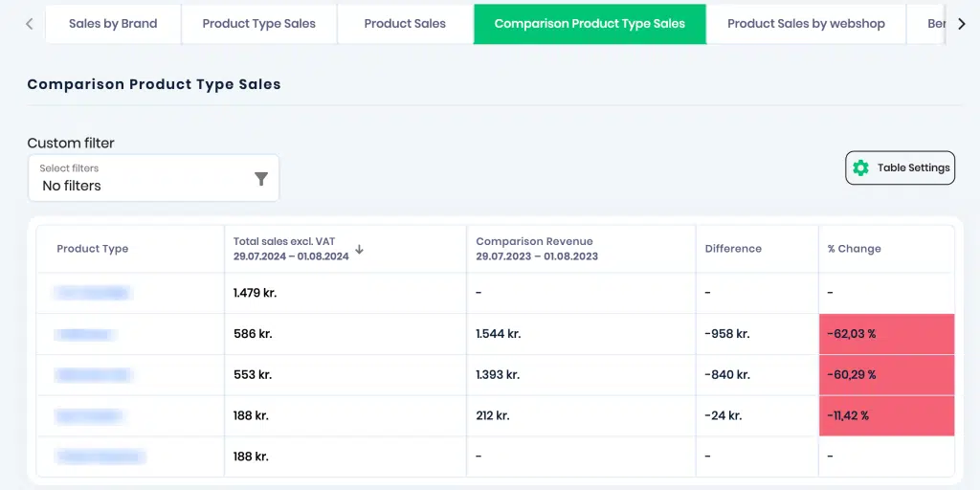Open the blurred product type link in 586 kr. row
980x490 pixels.
[85, 334]
